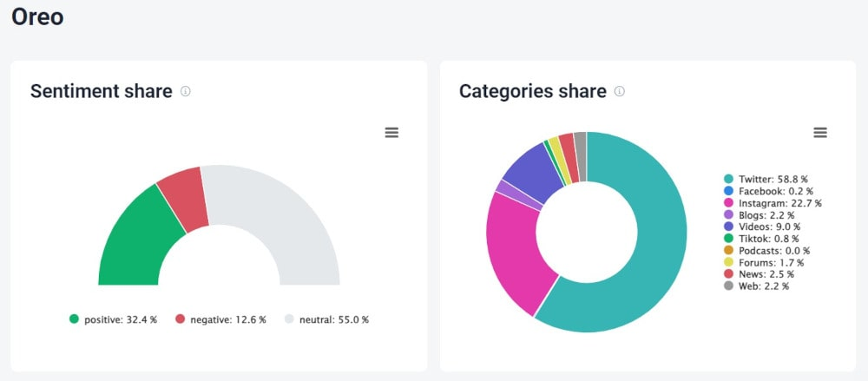Toggle the Blogs: 2.2 % legend entry

pyautogui.click(x=759, y=215)
